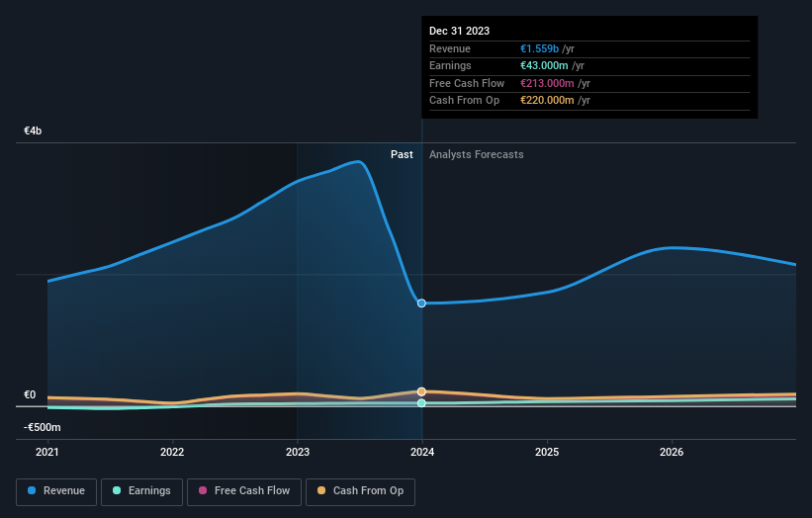Click the 2022 x-axis label
The width and height of the screenshot is (812, 518).
pyautogui.click(x=172, y=453)
